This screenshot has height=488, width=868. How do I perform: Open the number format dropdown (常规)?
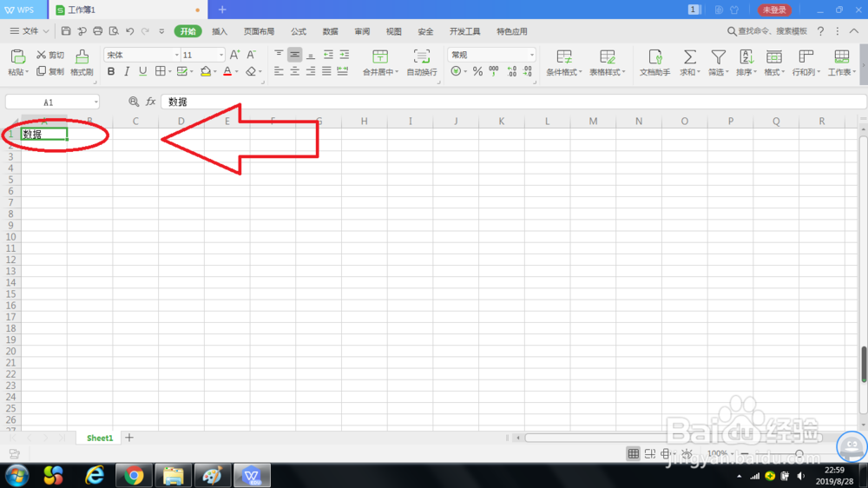[x=531, y=55]
